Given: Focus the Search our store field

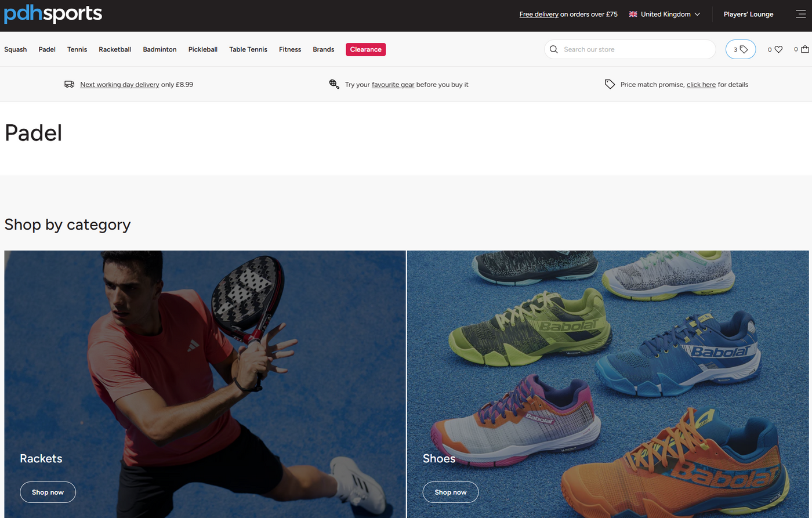Looking at the screenshot, I should click(635, 49).
